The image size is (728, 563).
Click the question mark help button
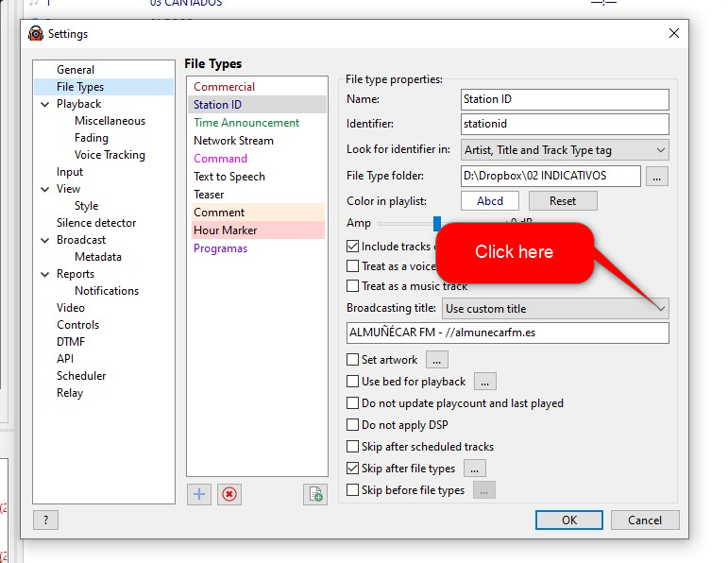[x=45, y=520]
